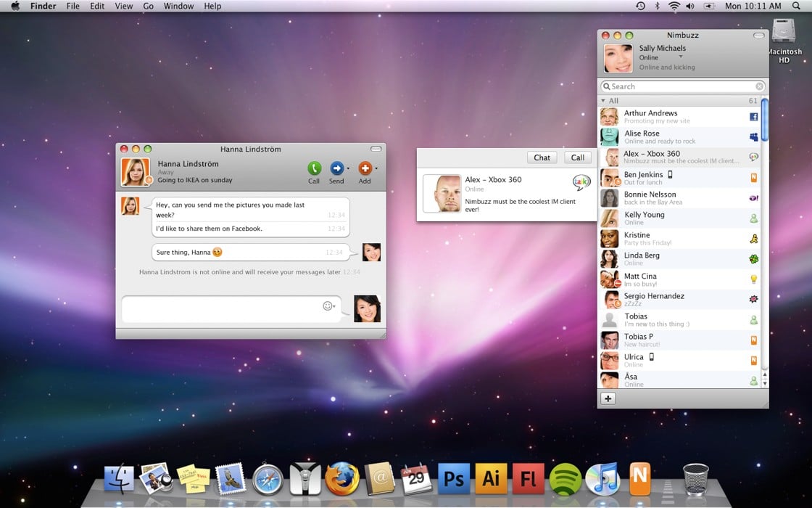Open the Edit menu
Screen dimensions: 812x508
[97, 7]
